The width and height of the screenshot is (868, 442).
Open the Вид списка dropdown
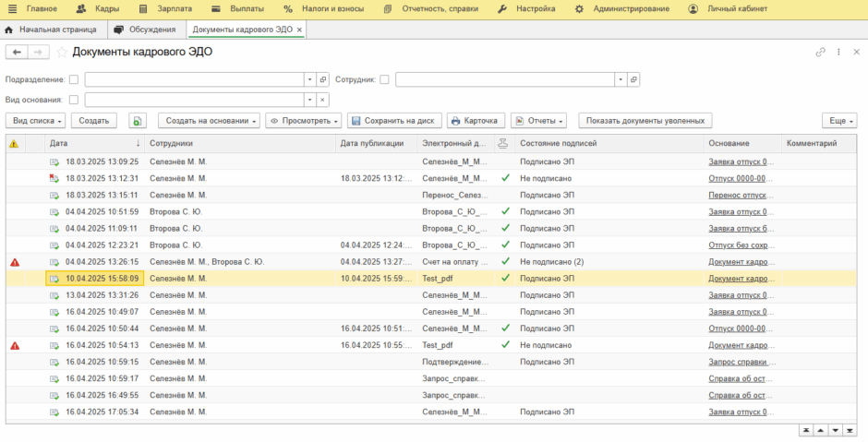(x=35, y=121)
